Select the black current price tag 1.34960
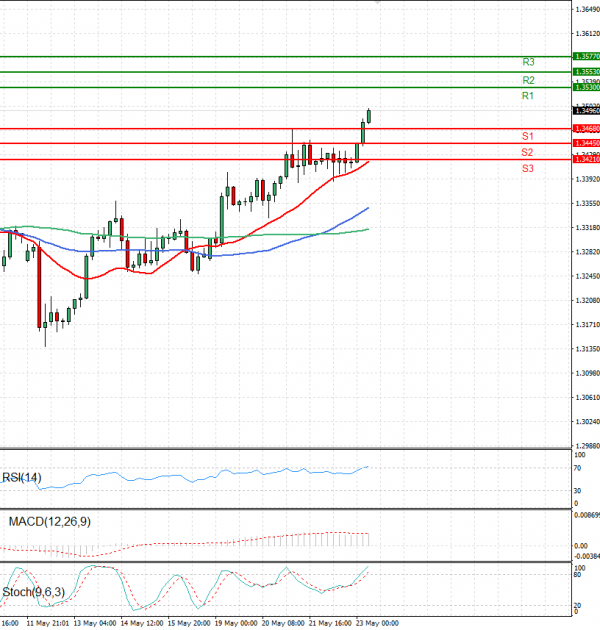Screen dimensions: 600x630 586,110
